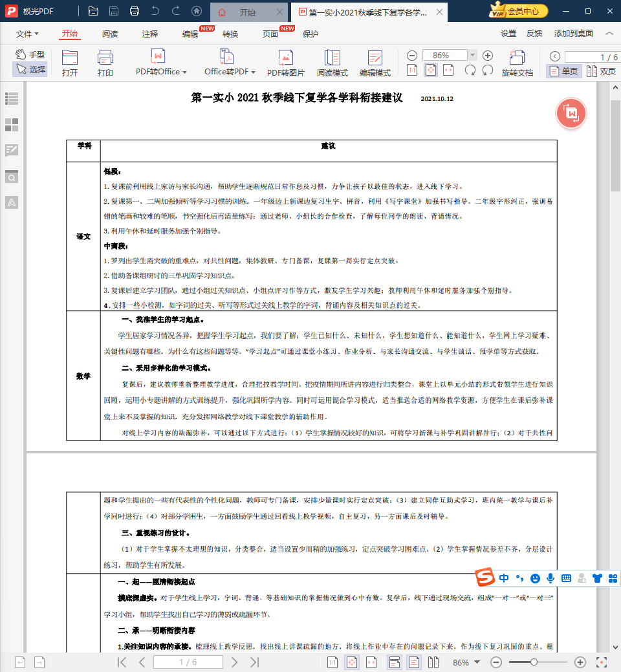Open a file using the title bar folder icon
The image size is (621, 672).
click(93, 12)
